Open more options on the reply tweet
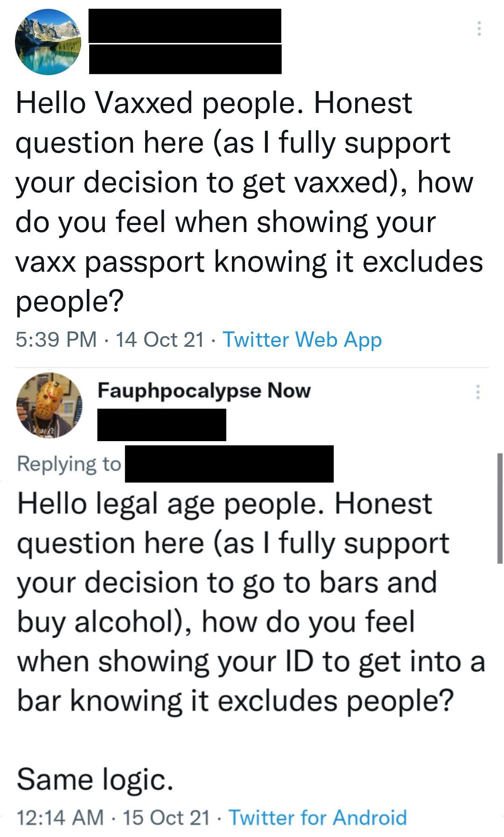The height and width of the screenshot is (837, 504). [477, 392]
